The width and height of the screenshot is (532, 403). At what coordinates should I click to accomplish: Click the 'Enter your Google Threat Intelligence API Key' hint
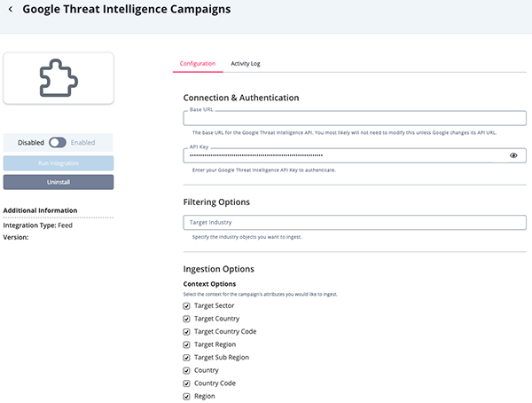[264, 170]
